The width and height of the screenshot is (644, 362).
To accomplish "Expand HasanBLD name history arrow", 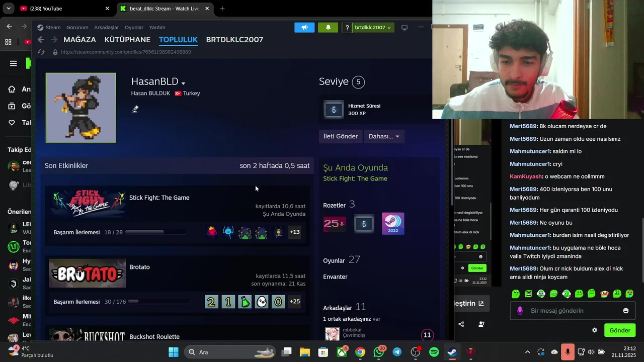I will [183, 83].
